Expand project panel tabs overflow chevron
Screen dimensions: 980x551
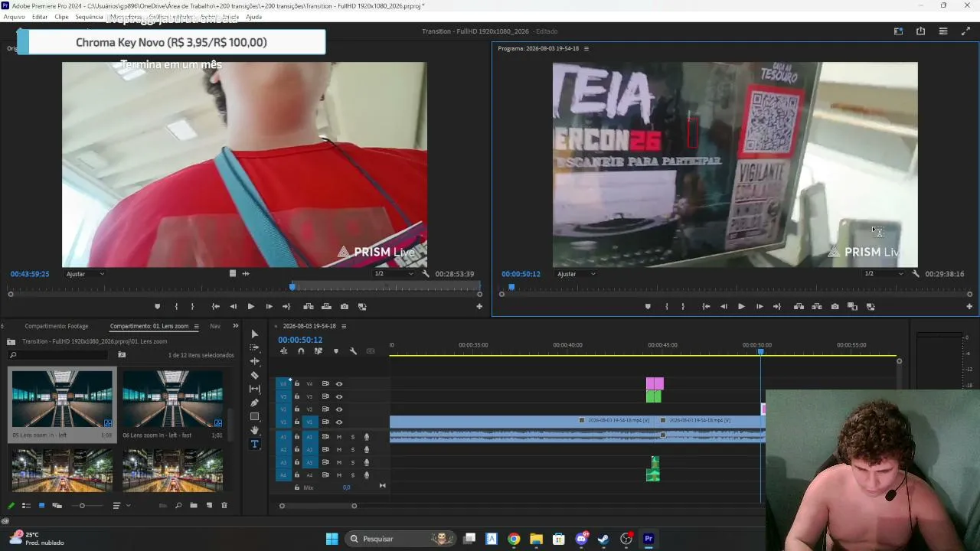(x=236, y=326)
